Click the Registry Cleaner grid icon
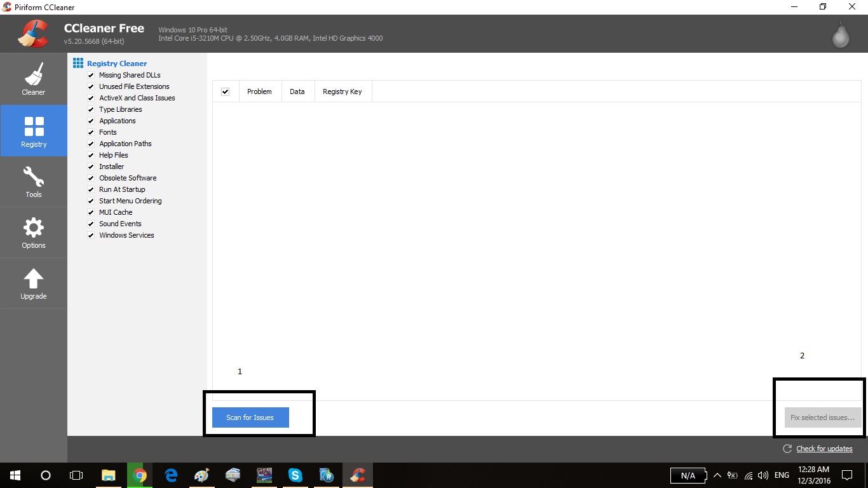The width and height of the screenshot is (868, 488). [78, 63]
